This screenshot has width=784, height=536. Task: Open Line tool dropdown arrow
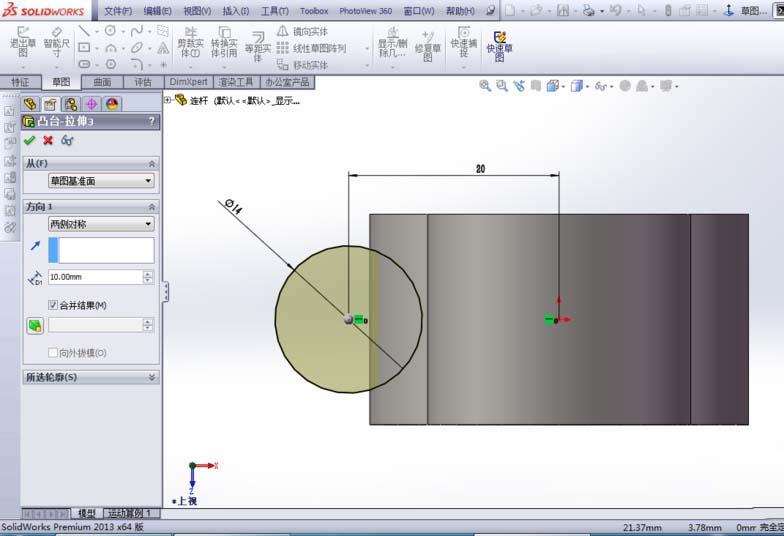(x=96, y=32)
